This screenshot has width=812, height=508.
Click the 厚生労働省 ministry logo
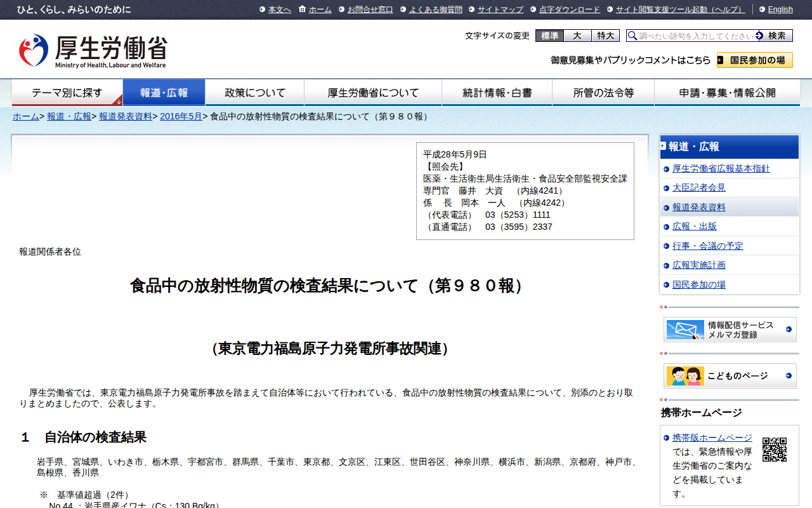tap(93, 51)
